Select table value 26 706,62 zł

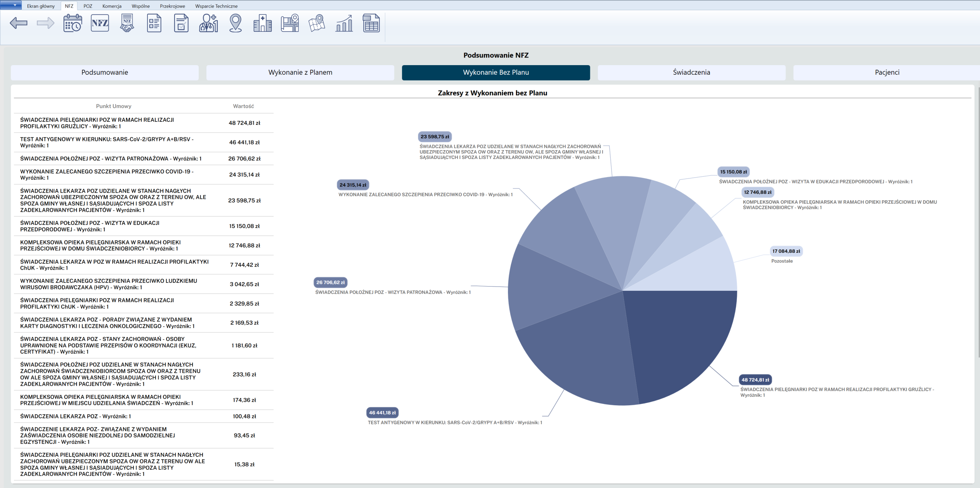244,159
